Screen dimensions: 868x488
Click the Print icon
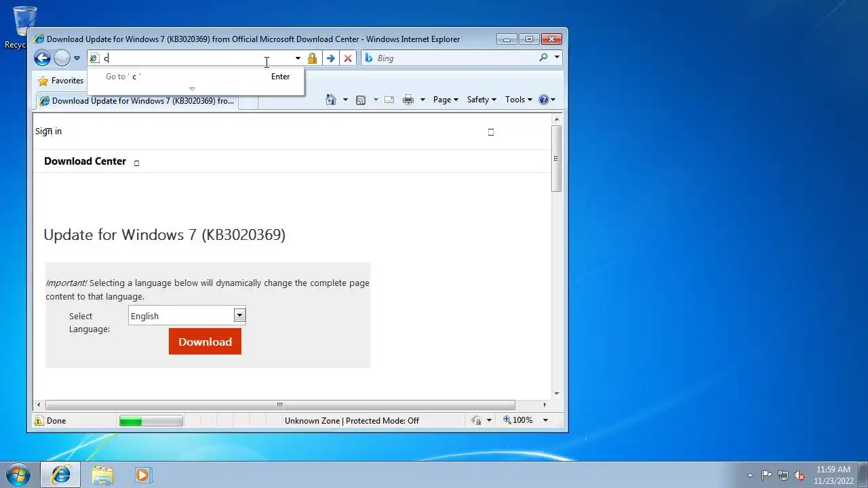pos(408,100)
